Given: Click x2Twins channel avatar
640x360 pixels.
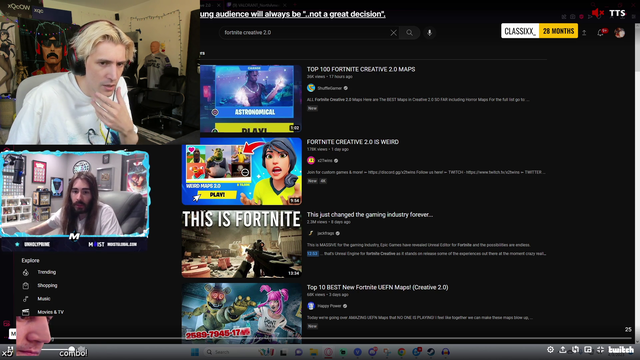Looking at the screenshot, I should pos(311,160).
